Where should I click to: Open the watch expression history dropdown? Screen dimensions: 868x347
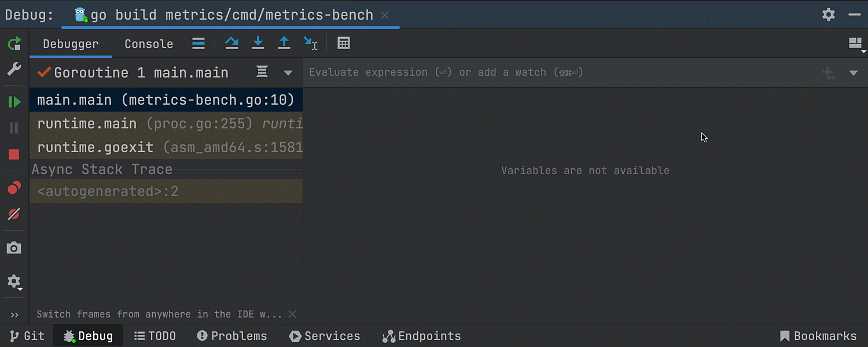coord(853,73)
